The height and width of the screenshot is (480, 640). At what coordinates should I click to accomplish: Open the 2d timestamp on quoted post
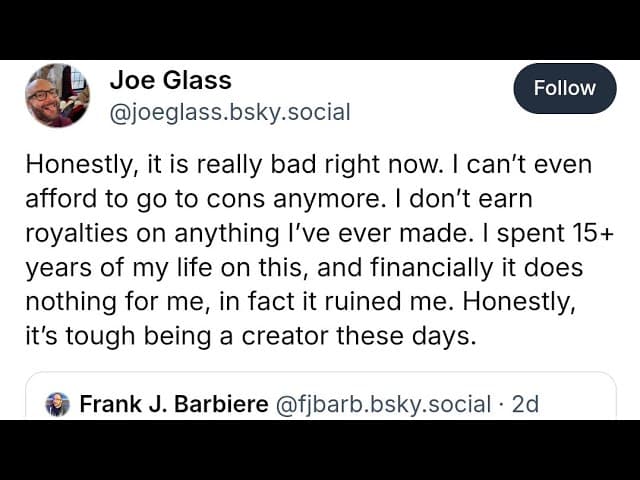tap(525, 404)
